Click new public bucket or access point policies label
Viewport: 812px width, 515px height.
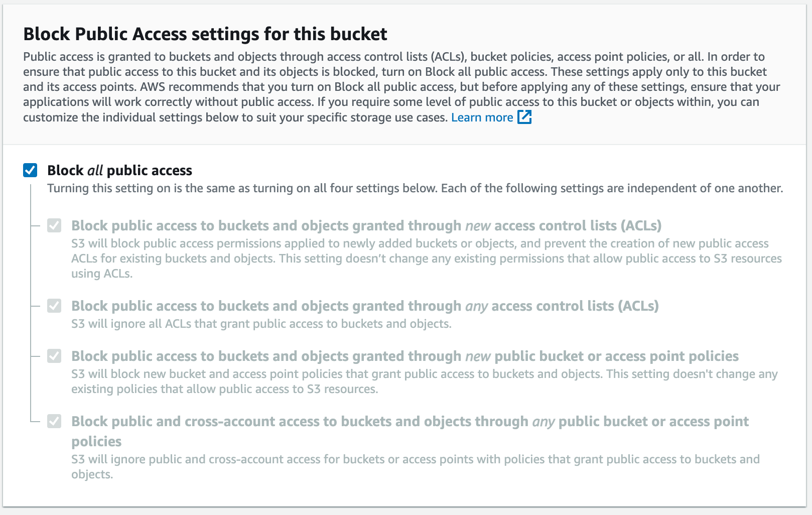(404, 356)
